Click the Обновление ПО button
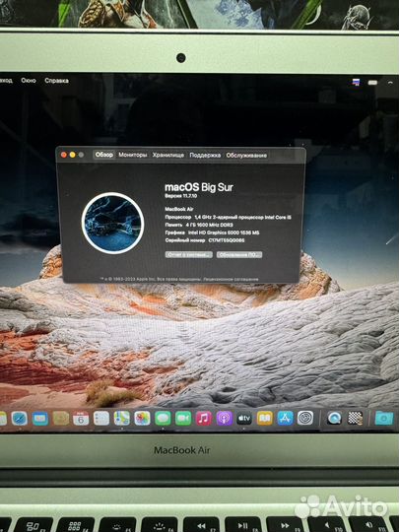 point(239,254)
